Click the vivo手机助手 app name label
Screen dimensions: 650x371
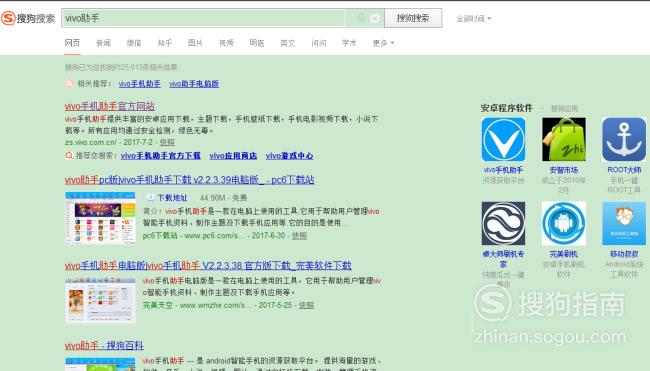(503, 170)
